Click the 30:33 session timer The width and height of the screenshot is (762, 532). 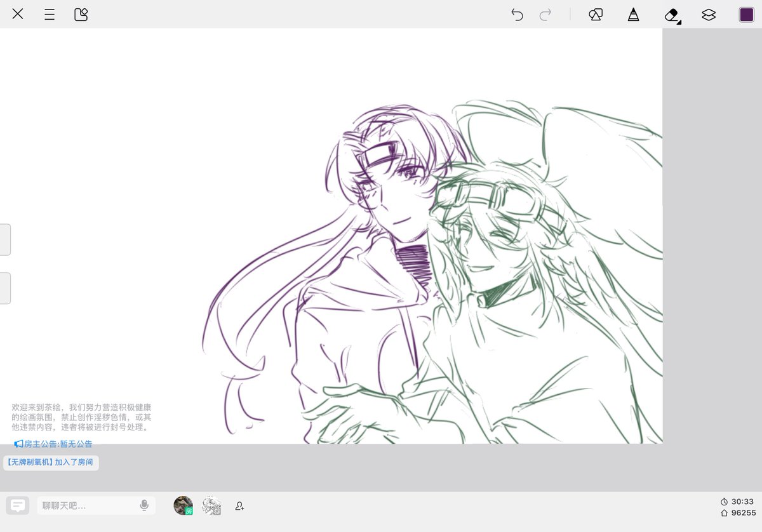[x=737, y=502]
